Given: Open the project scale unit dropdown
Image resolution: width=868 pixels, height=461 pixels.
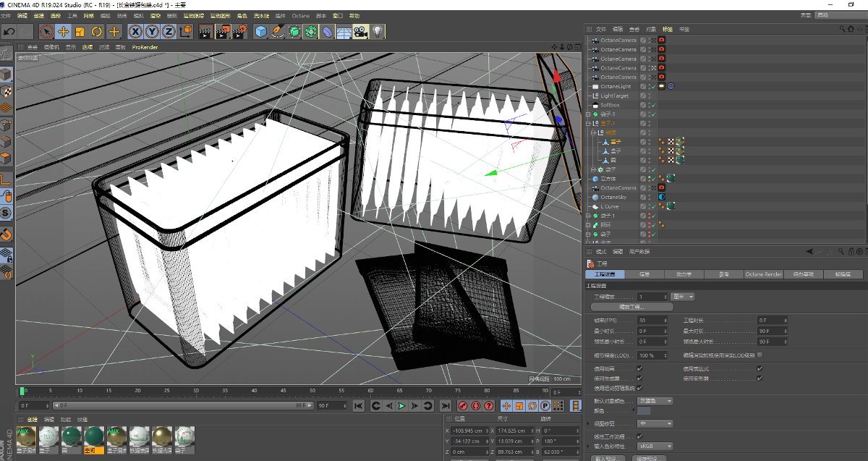Looking at the screenshot, I should pos(684,297).
